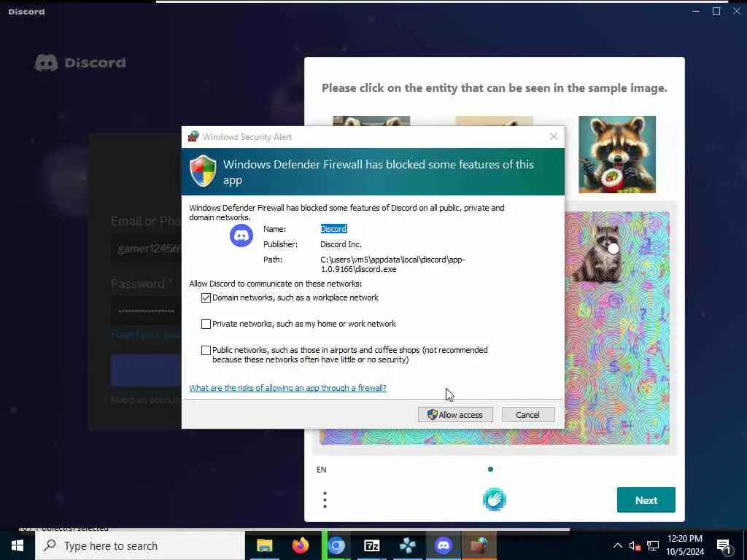Image resolution: width=747 pixels, height=560 pixels.
Task: Select the highlighted Discord name field
Action: pos(333,229)
